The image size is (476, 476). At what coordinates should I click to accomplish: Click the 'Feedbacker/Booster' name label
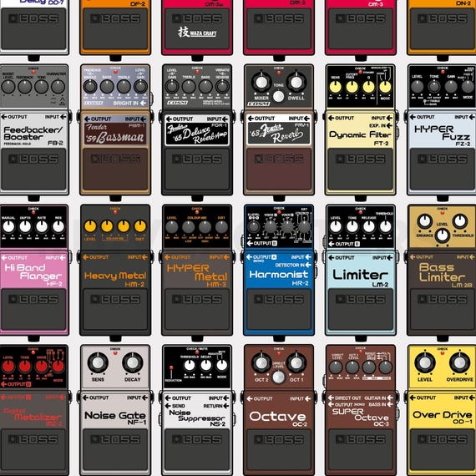(x=33, y=134)
